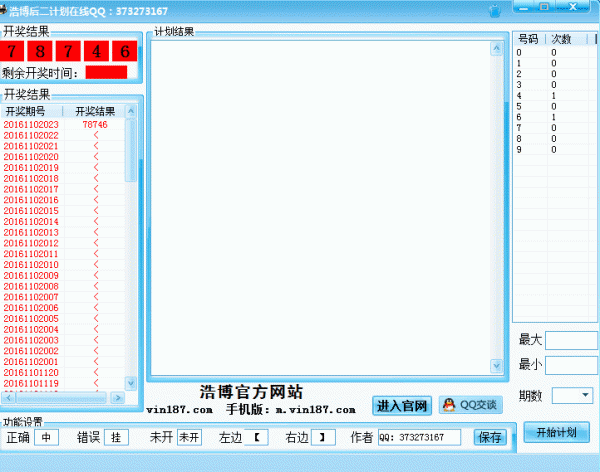Screen dimensions: 600x472
Task: Click scroll-up arrow of draw results list
Action: pyautogui.click(x=130, y=111)
